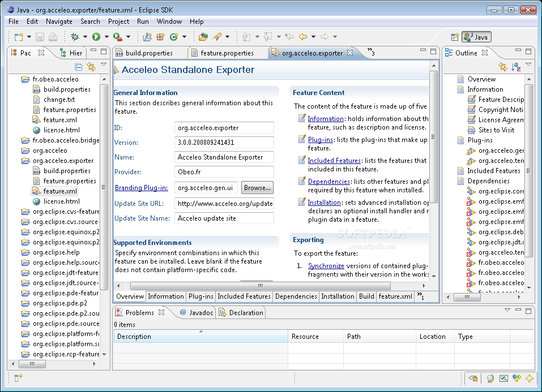The image size is (542, 392).
Task: Open the File menu
Action: (14, 21)
